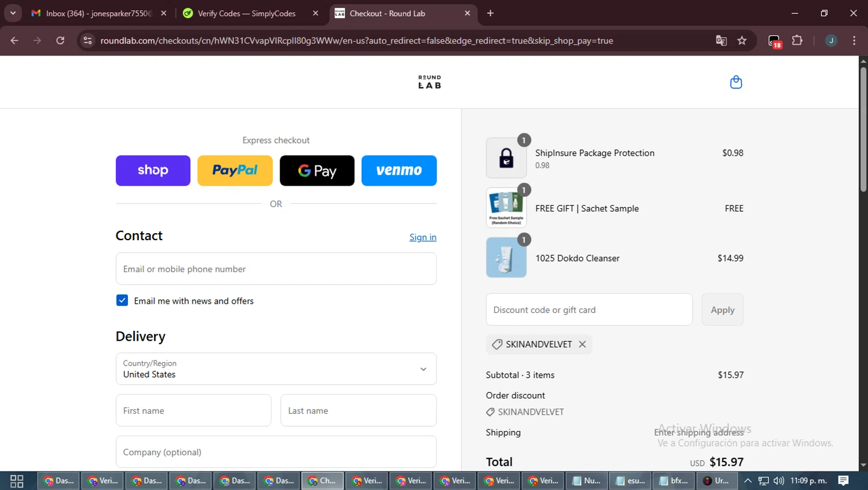Open the Nu... Notepad taskbar item
Viewport: 868px width, 490px height.
[x=586, y=481]
